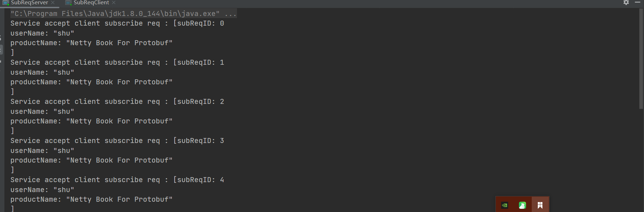Close the SubReqClient tab
The width and height of the screenshot is (644, 212).
pyautogui.click(x=114, y=2)
